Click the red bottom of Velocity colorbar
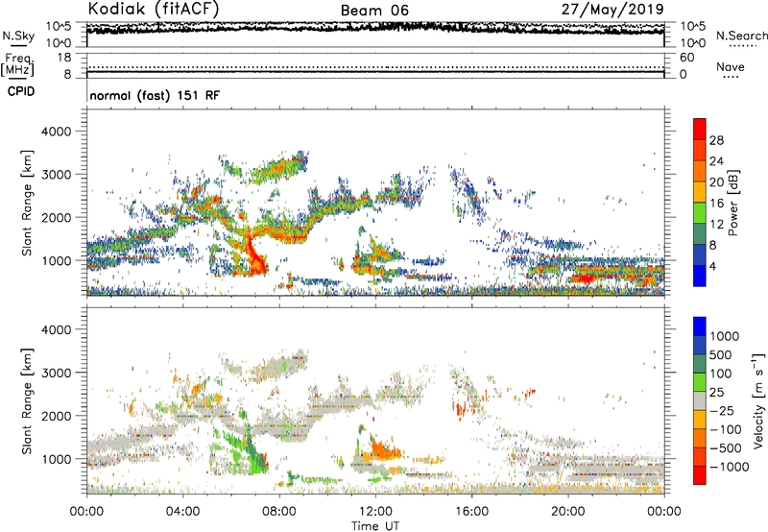This screenshot has width=768, height=532. point(700,475)
